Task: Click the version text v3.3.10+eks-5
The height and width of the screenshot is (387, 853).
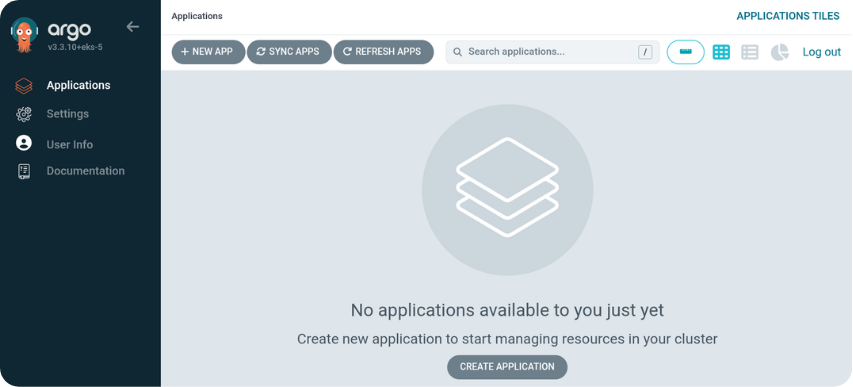Action: pos(75,47)
